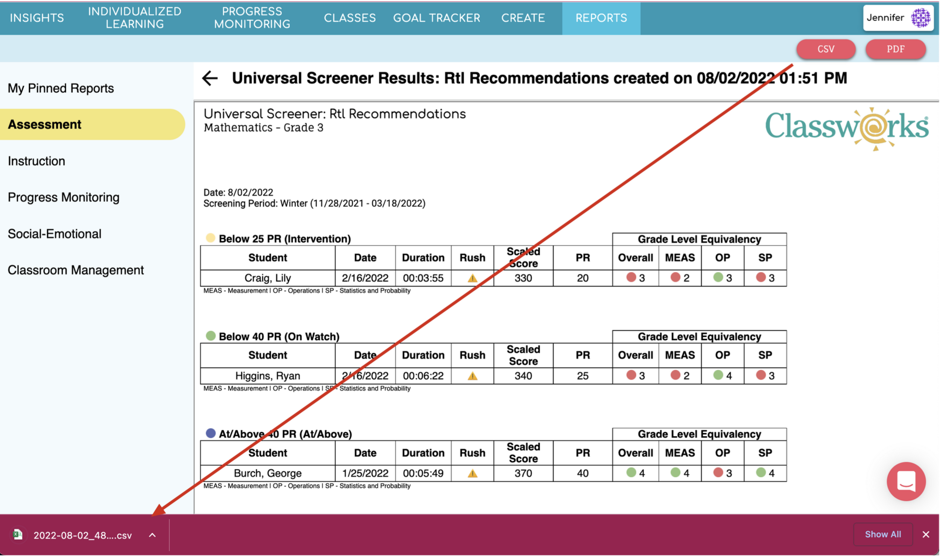The image size is (942, 560).
Task: Click Jennifer's profile avatar icon
Action: 920,18
